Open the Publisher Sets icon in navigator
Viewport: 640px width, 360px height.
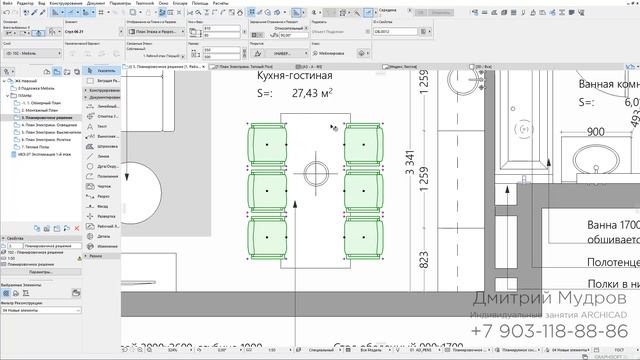coord(77,72)
